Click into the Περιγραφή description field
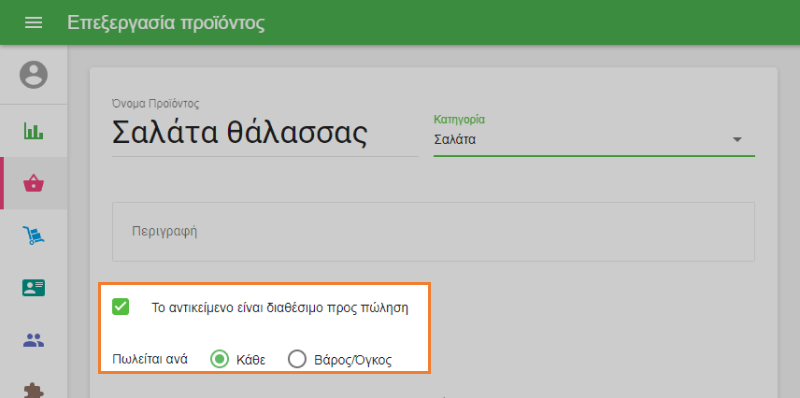The height and width of the screenshot is (398, 800). (x=433, y=232)
